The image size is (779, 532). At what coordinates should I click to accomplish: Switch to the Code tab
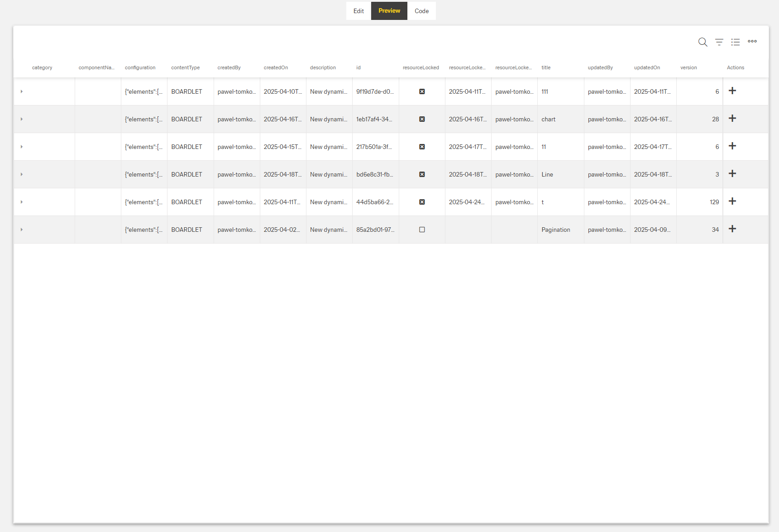tap(421, 10)
